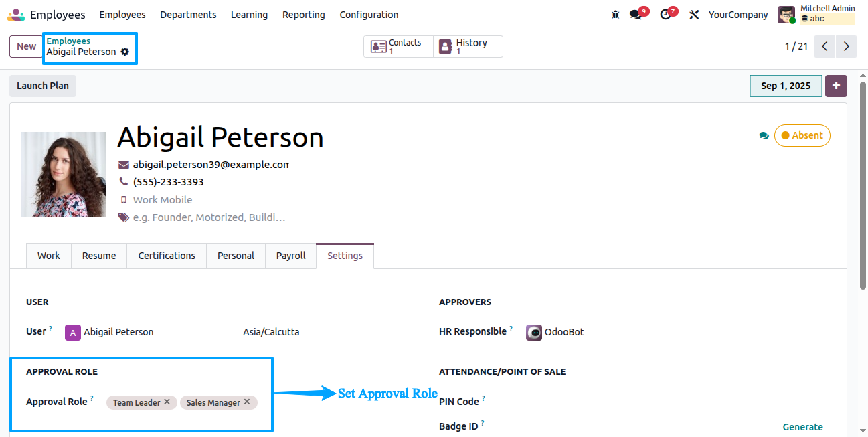Switch to the Payroll tab
This screenshot has width=868, height=437.
pos(291,256)
